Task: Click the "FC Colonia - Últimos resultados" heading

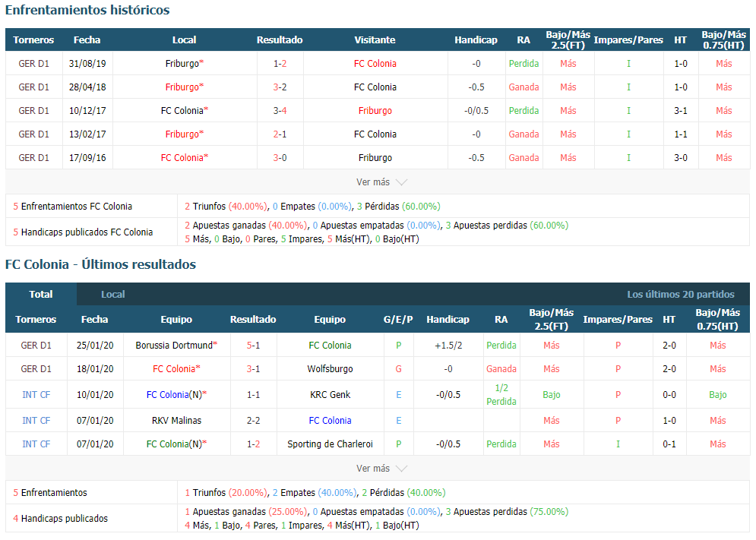Action: click(x=101, y=264)
